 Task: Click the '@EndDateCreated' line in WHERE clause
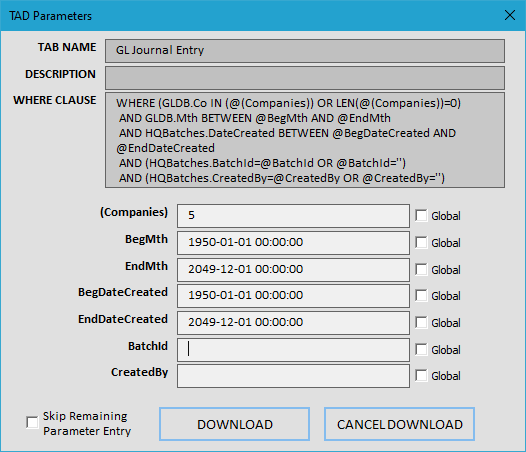[165, 148]
